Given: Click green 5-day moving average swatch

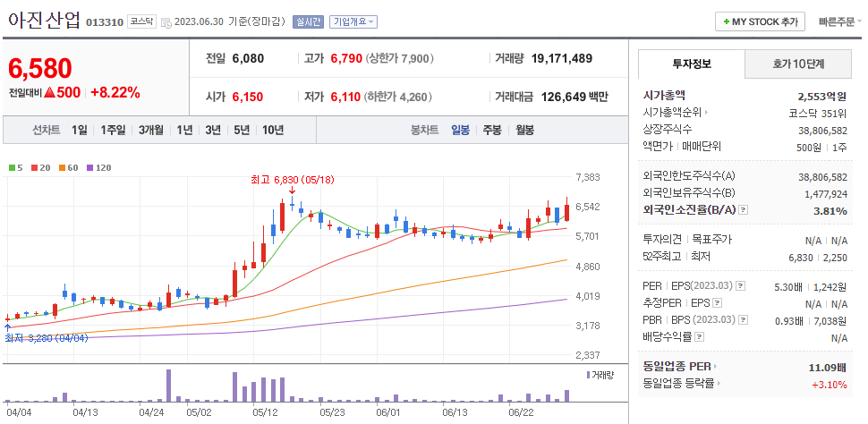Looking at the screenshot, I should pyautogui.click(x=12, y=167).
